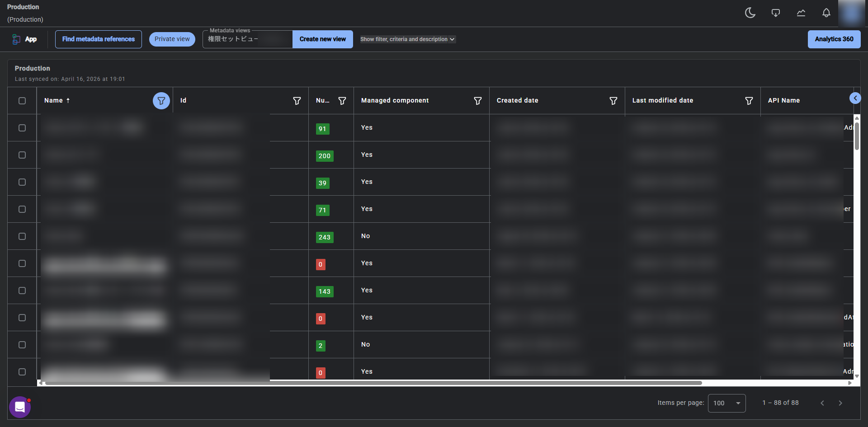Tick the checkbox for the 243 row
This screenshot has height=427, width=868.
coord(22,236)
